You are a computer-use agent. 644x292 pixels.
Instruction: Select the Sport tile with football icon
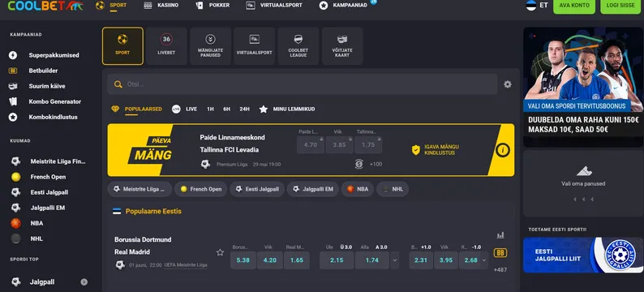pos(122,46)
